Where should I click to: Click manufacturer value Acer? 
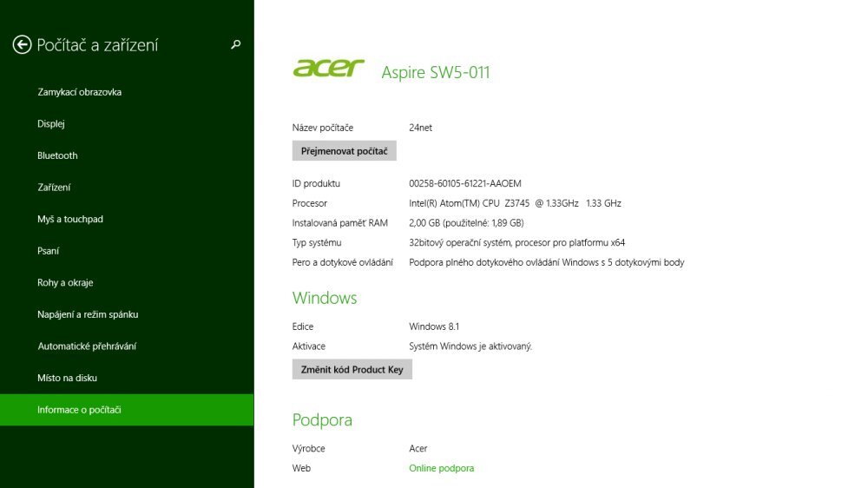coord(418,449)
